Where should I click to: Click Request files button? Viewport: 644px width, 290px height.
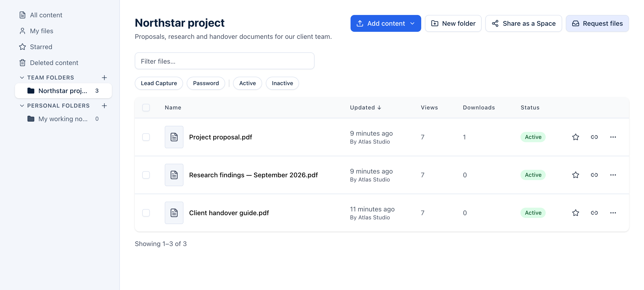(x=597, y=23)
